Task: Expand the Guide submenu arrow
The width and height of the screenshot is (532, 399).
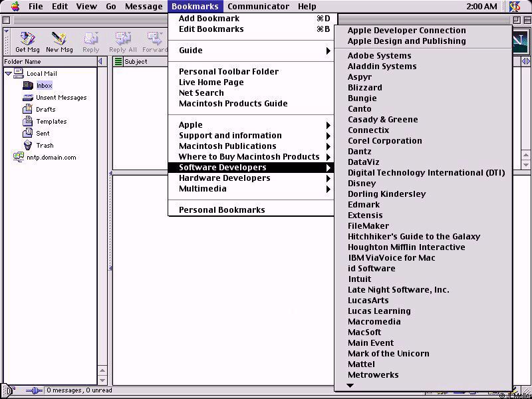Action: 328,51
